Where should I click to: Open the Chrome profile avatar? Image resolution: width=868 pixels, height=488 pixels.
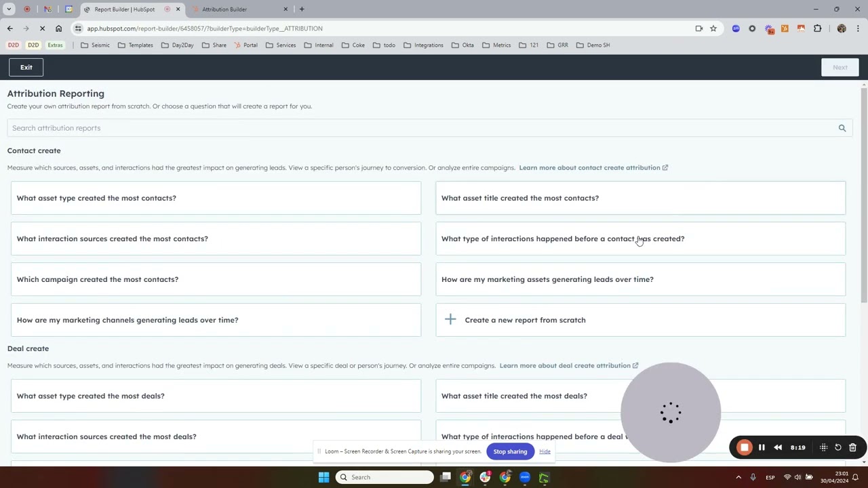(842, 28)
